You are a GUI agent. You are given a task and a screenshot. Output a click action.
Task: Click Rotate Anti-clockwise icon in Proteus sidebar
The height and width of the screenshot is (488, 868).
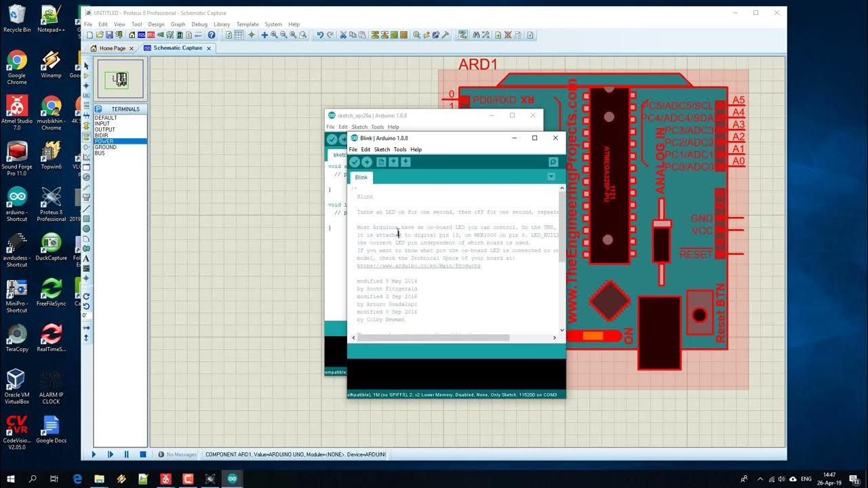[x=86, y=306]
